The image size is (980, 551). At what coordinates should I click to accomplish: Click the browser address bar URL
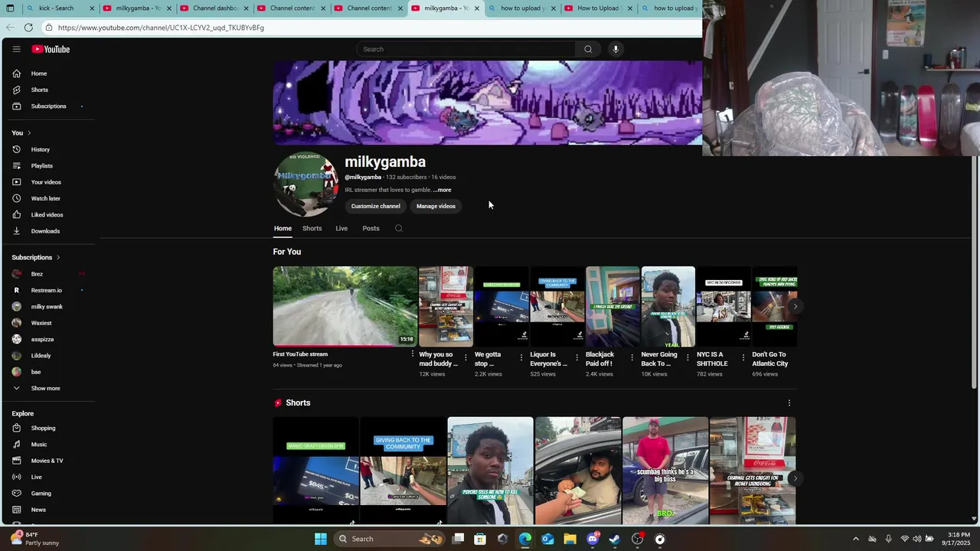(161, 28)
